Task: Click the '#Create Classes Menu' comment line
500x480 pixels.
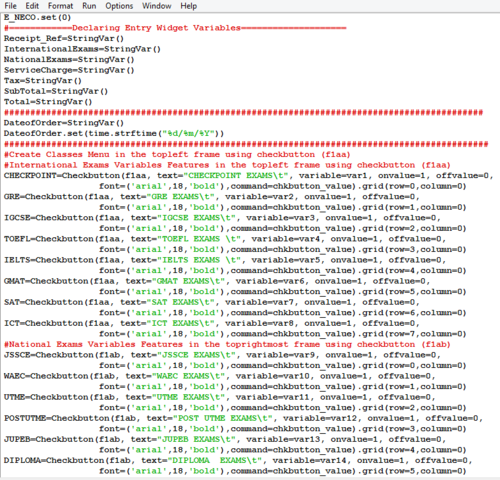Action: coord(177,155)
